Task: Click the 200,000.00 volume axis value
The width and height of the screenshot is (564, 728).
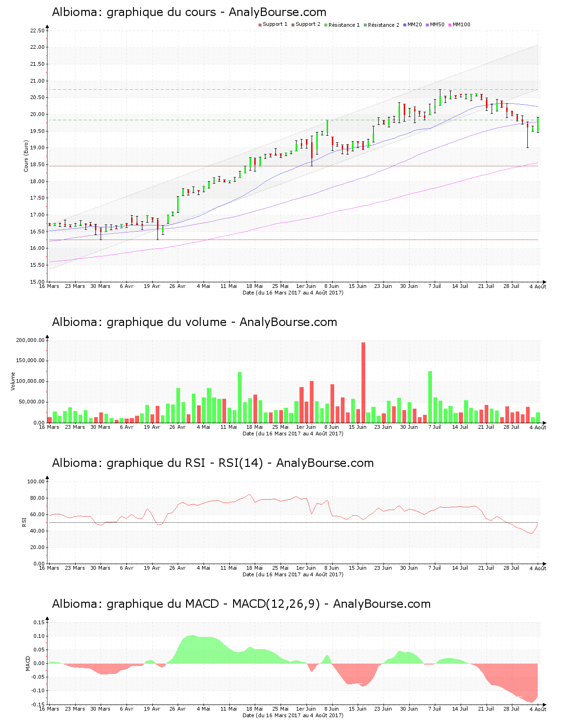Action: coord(30,340)
